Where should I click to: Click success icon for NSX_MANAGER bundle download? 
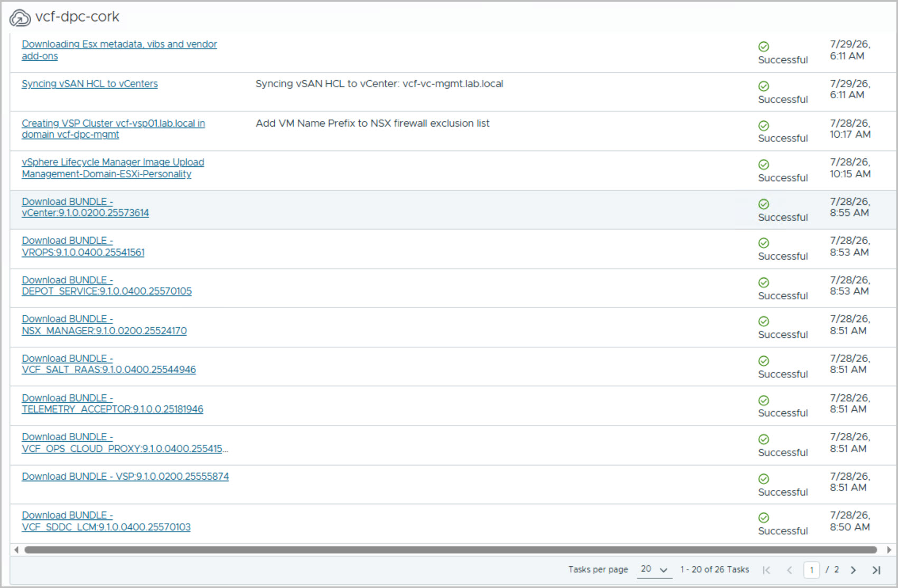tap(763, 321)
